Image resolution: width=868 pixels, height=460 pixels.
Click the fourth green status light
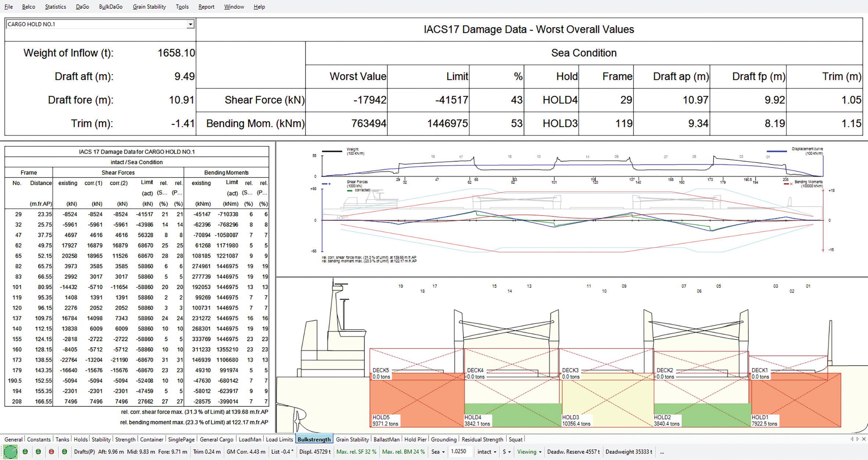(x=65, y=452)
